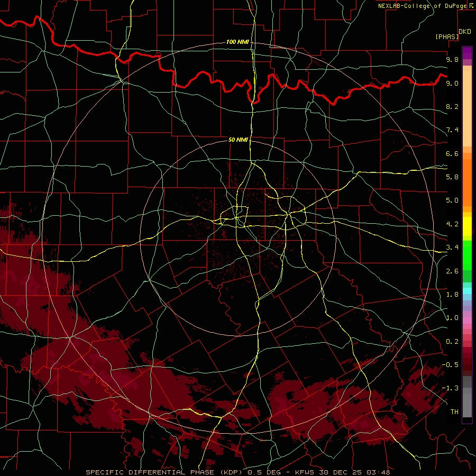476x476 pixels.
Task: Select the -0.5 value on the scale
Action: coord(450,364)
